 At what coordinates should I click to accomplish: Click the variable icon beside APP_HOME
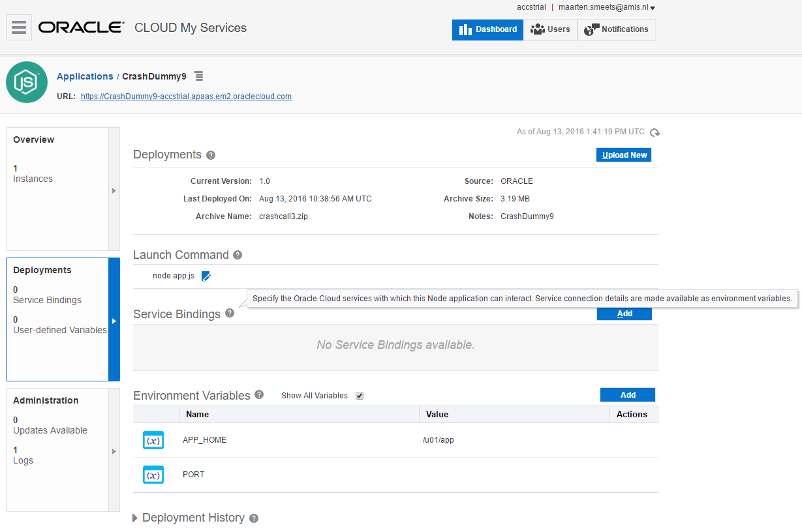tap(153, 440)
